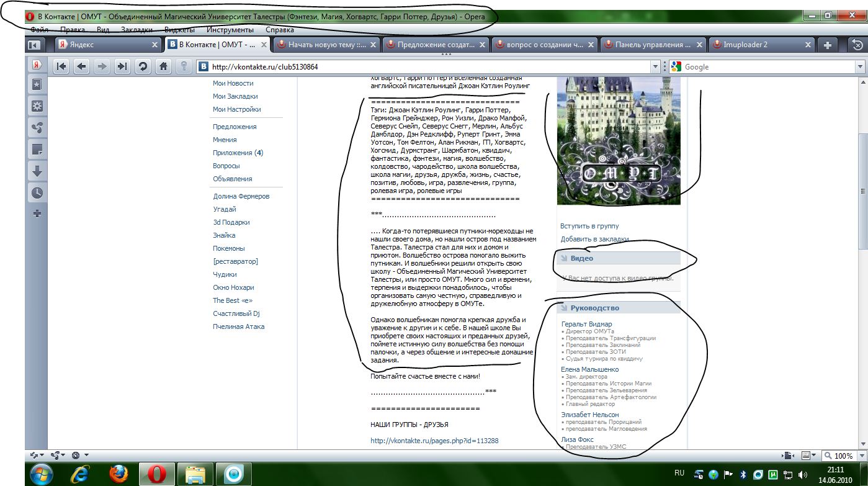Click the Fast Forward navigation button
Viewport: 868px width, 486px height.
[x=122, y=66]
